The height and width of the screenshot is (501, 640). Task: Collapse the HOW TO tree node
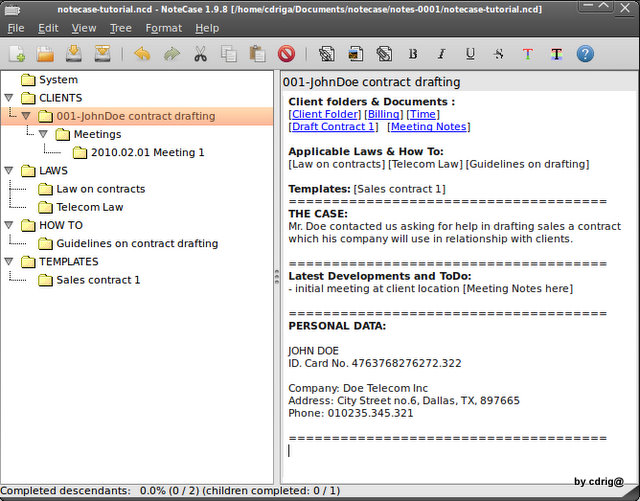9,225
